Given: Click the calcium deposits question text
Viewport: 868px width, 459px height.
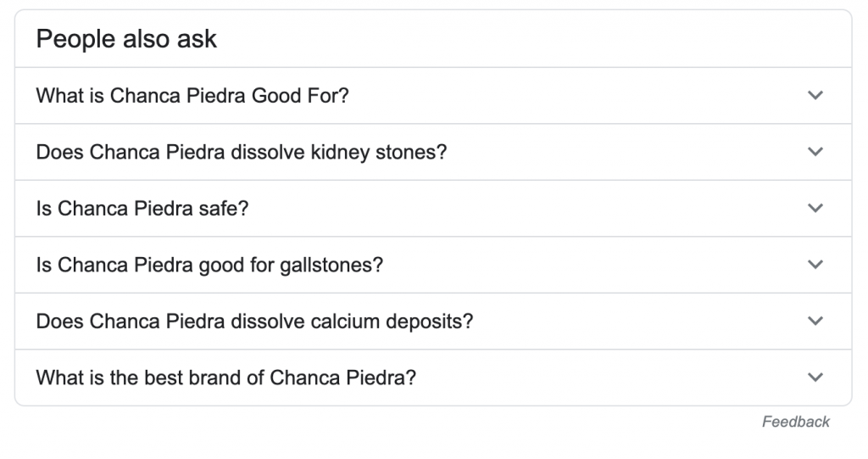Looking at the screenshot, I should [254, 322].
